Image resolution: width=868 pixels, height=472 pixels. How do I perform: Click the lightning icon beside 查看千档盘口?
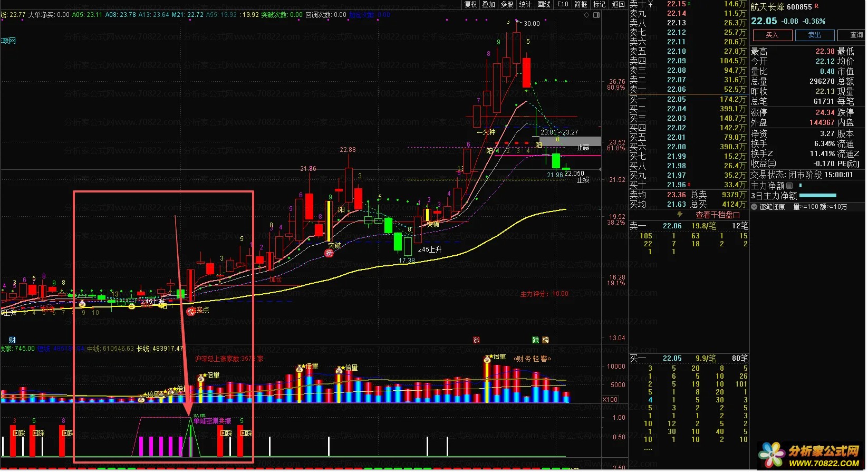[680, 215]
